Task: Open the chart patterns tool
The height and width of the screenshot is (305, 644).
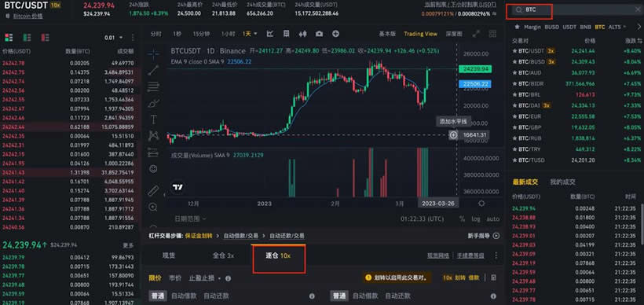Action: [x=154, y=135]
